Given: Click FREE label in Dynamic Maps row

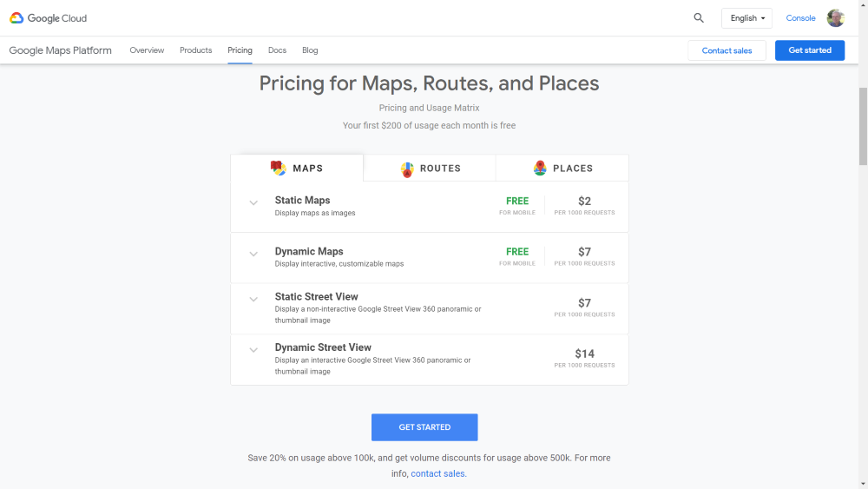Looking at the screenshot, I should [x=517, y=252].
